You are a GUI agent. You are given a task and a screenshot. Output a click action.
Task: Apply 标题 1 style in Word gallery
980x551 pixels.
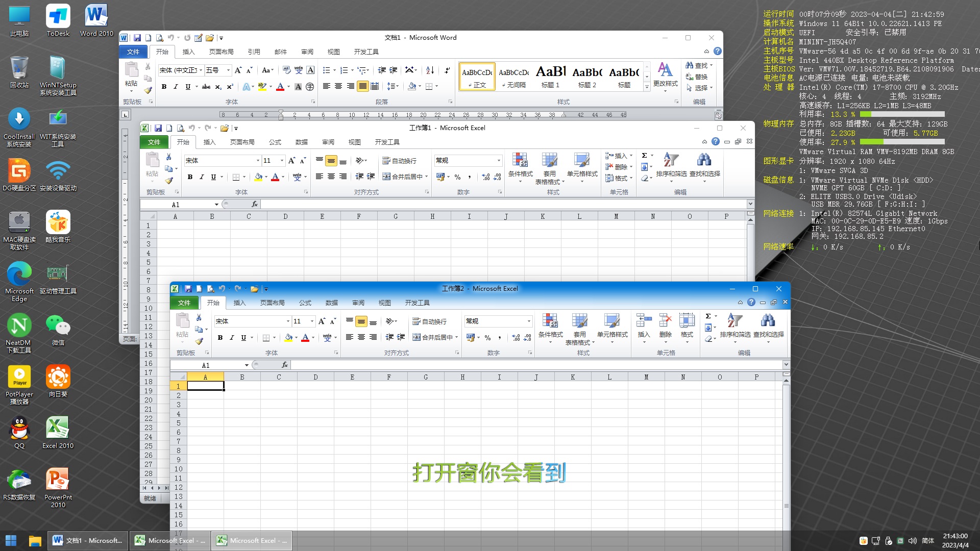(x=550, y=76)
